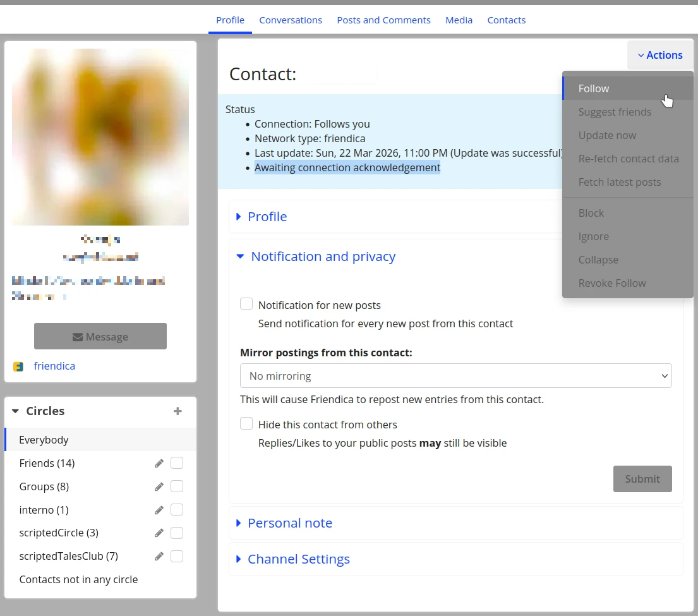Switch to the Conversations tab
The height and width of the screenshot is (616, 698).
[x=291, y=20]
